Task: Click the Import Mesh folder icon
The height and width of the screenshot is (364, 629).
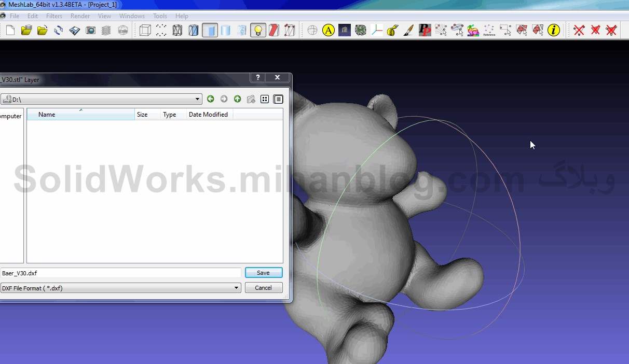Action: pos(43,31)
